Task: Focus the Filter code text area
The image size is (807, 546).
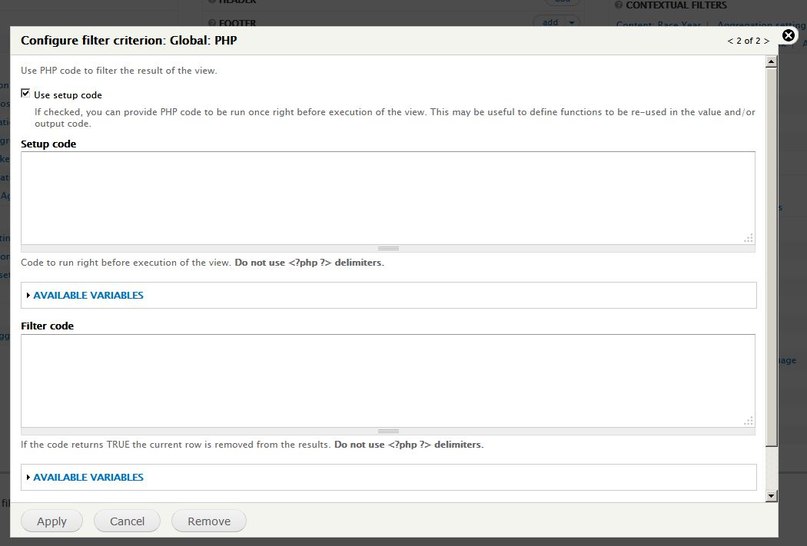Action: point(387,380)
